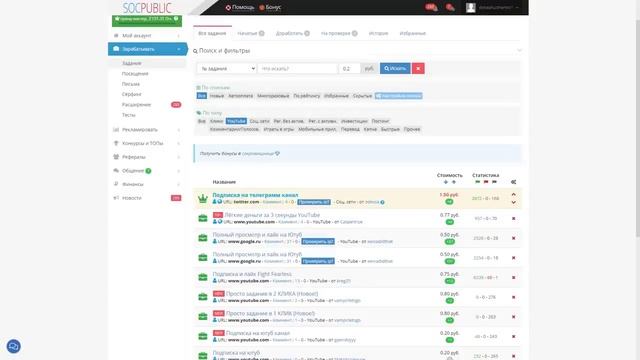Hide the 'Подписка на ютуб канал' task with red X
Screen dimensions: 640x360
(513, 336)
